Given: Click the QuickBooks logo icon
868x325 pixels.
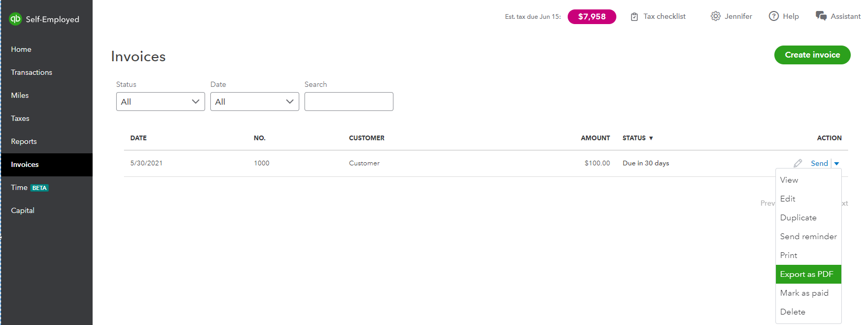Looking at the screenshot, I should click(x=15, y=19).
